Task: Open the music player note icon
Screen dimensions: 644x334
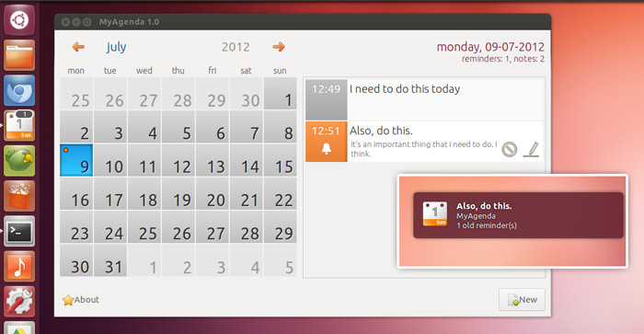Action: pyautogui.click(x=19, y=266)
